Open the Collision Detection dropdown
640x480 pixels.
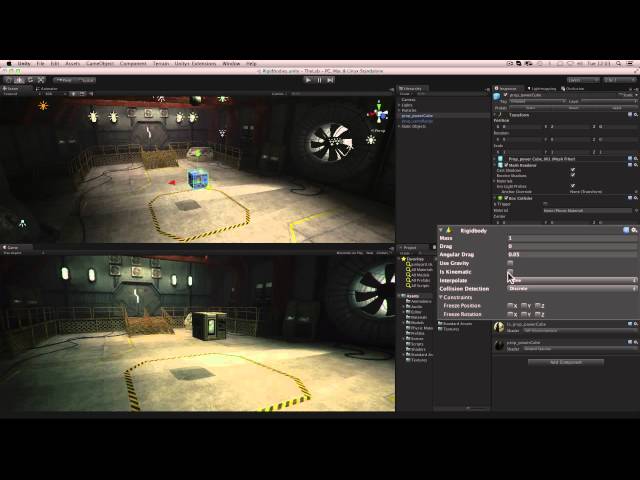pyautogui.click(x=572, y=289)
